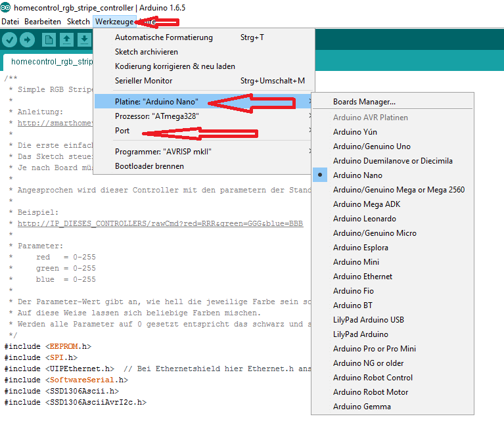Screen dimensions: 504x427
Task: Click the #include <SSD1306Ascii.h> line
Action: [x=61, y=391]
